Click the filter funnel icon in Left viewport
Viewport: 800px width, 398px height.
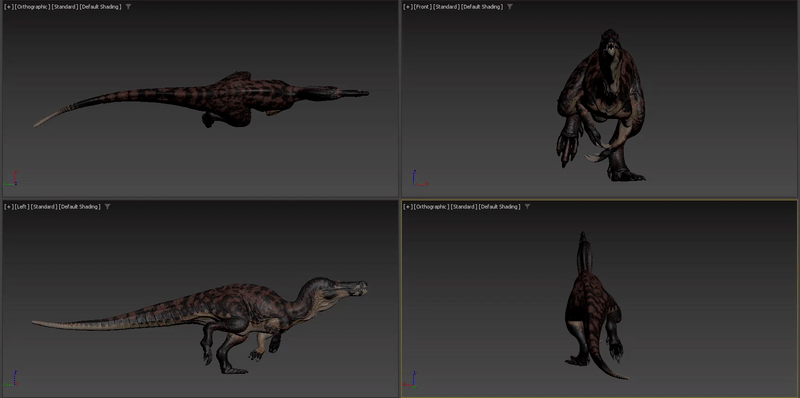(x=107, y=207)
